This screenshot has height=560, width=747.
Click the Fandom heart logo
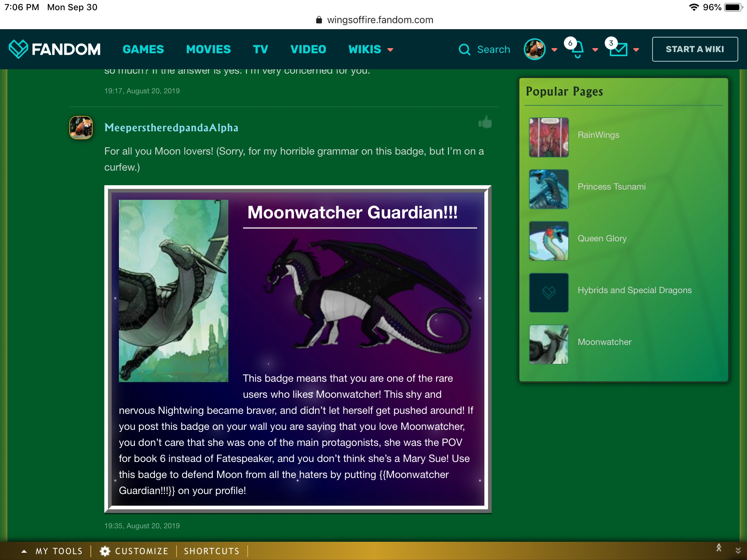pos(18,49)
